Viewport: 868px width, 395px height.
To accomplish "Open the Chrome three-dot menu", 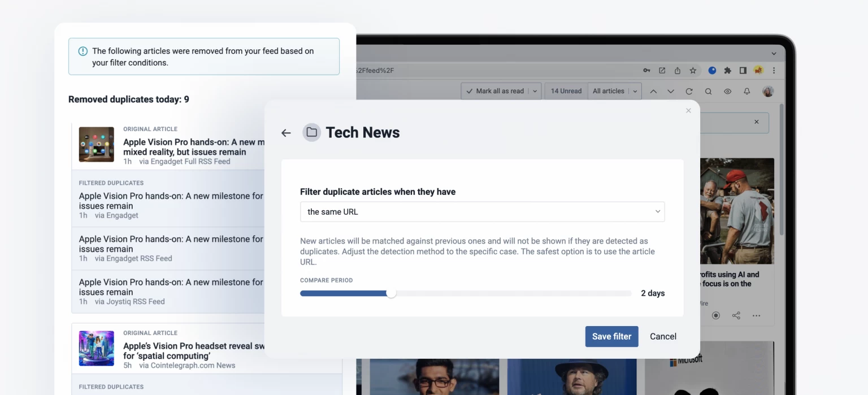I will tap(774, 71).
